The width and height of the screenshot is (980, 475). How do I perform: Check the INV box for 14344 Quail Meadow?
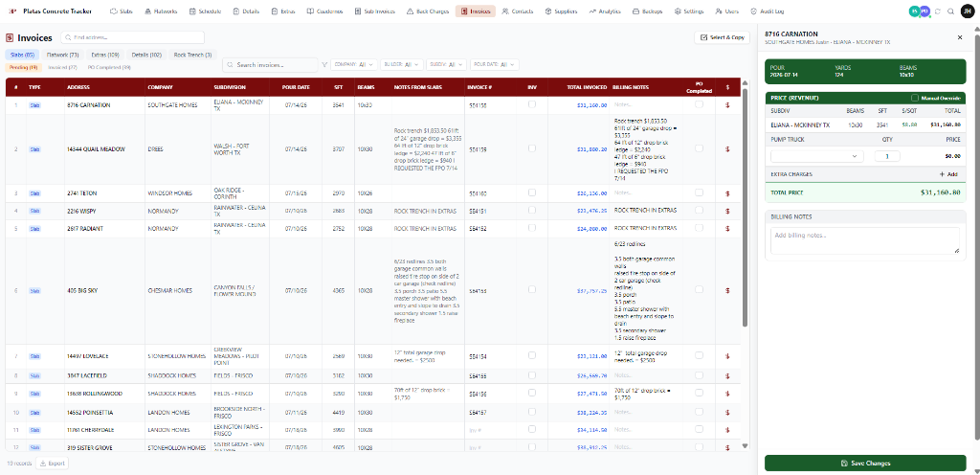point(532,148)
